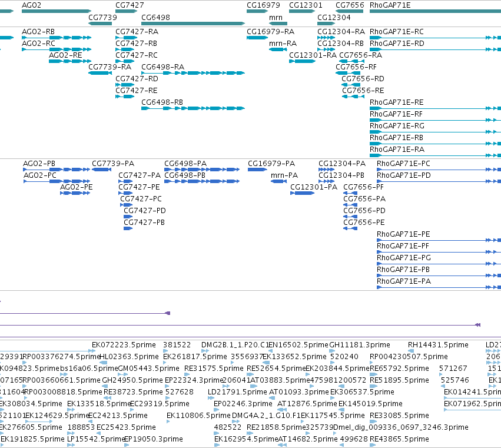Select transcript CG7427-RC
501x448 pixels.
tap(137, 55)
